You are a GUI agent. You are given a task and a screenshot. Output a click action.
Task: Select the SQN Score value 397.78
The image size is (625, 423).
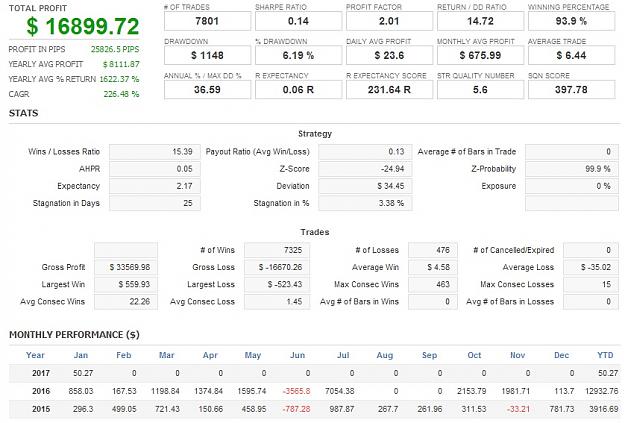click(x=571, y=90)
